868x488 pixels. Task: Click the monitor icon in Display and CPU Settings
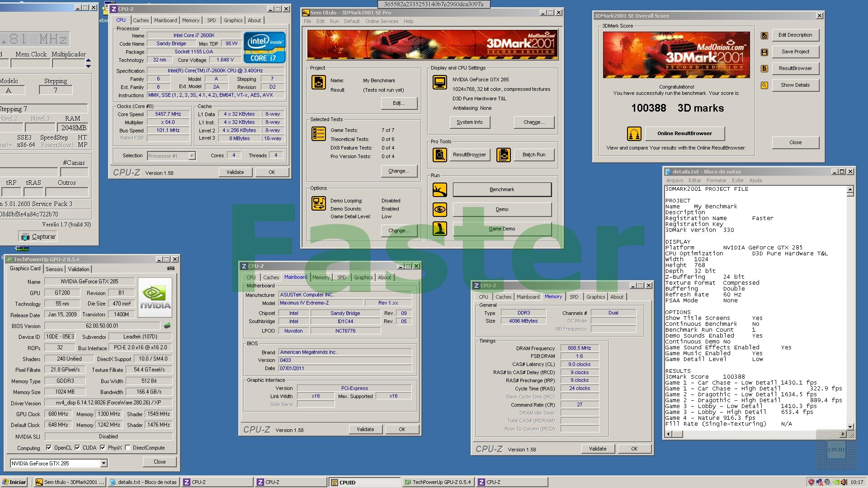point(439,82)
